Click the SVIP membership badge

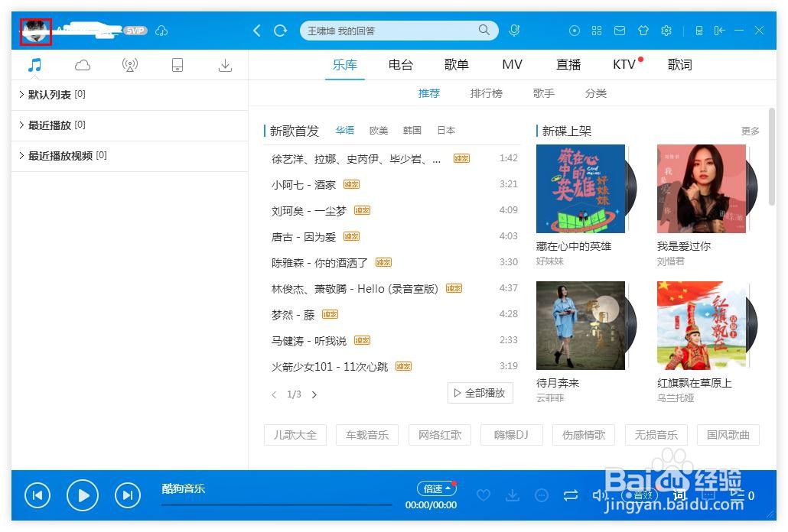pyautogui.click(x=135, y=31)
